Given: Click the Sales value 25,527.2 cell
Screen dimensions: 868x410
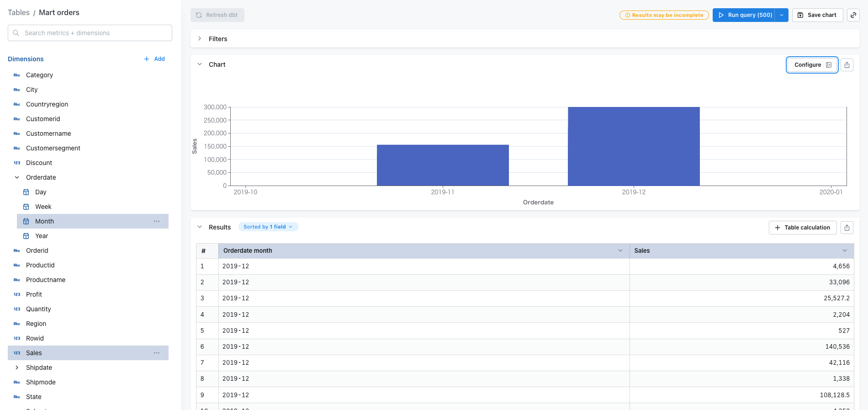Looking at the screenshot, I should coord(742,298).
